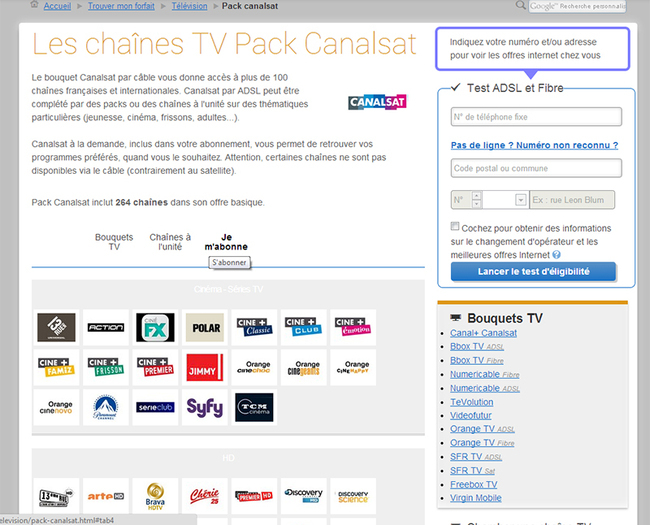Focus the Google custom search box

[577, 6]
